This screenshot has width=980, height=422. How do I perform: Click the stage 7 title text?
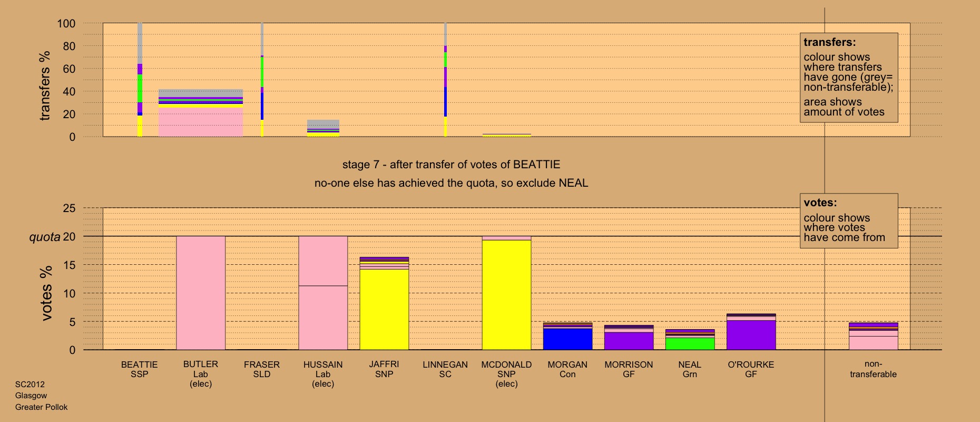(451, 165)
